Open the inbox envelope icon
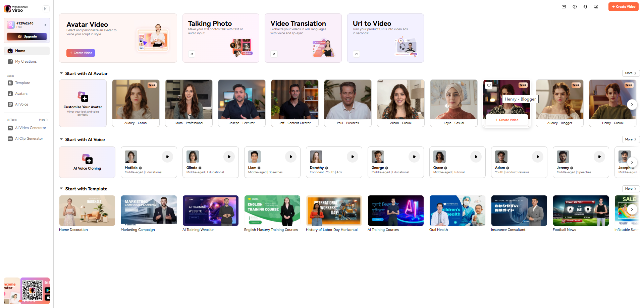Screen dimensions: 644x308 (564, 6)
